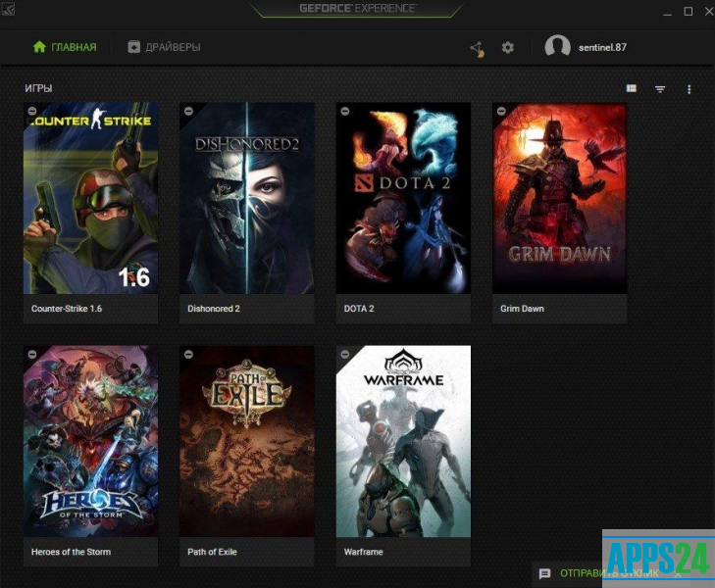Image resolution: width=715 pixels, height=588 pixels.
Task: Click the minus badge on Dishonored 2 tile
Action: pos(188,111)
